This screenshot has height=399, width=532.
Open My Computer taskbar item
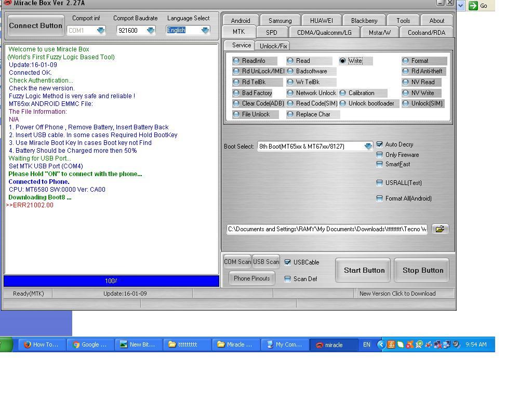[284, 344]
